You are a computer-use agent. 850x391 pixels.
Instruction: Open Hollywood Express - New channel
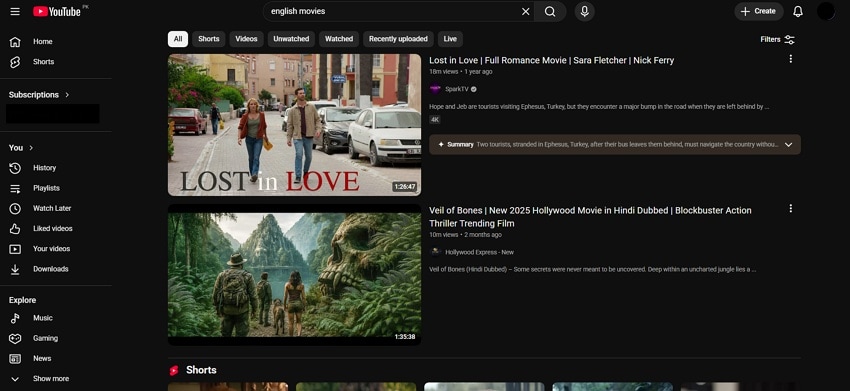tap(479, 252)
